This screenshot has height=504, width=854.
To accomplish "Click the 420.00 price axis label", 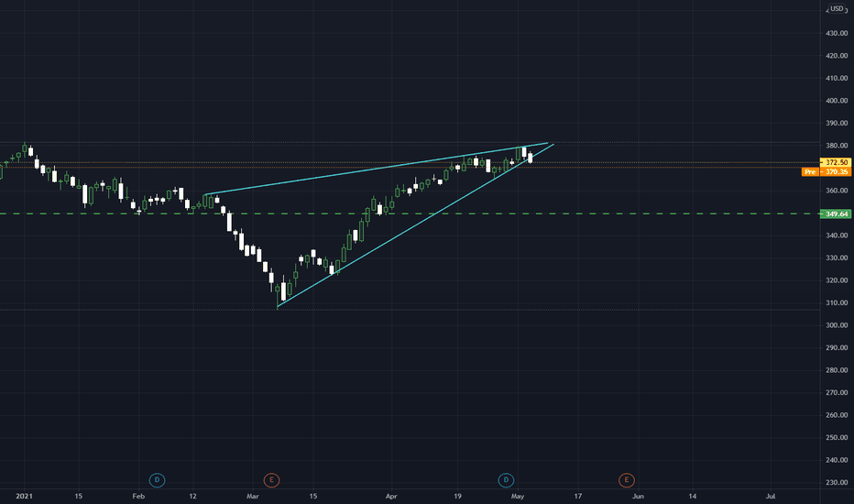I will pos(837,56).
